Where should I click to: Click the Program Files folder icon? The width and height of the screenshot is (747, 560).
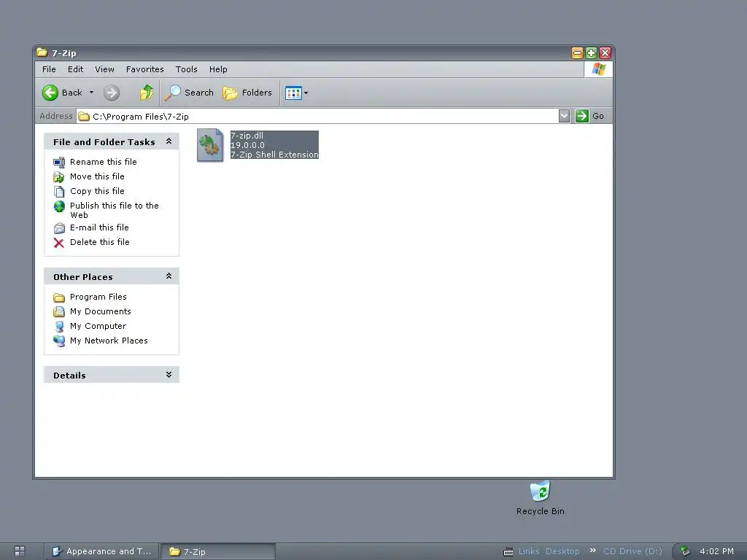tap(59, 297)
